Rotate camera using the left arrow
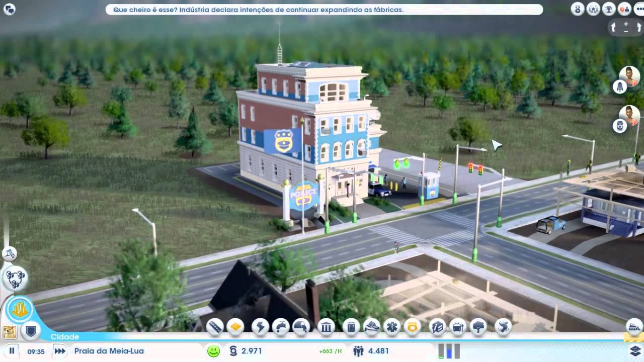The height and width of the screenshot is (362, 644). click(613, 28)
